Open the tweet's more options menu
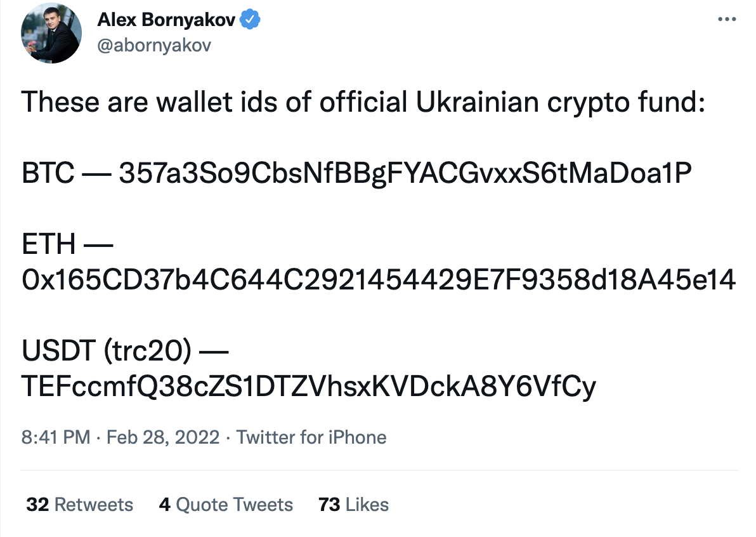 (726, 20)
